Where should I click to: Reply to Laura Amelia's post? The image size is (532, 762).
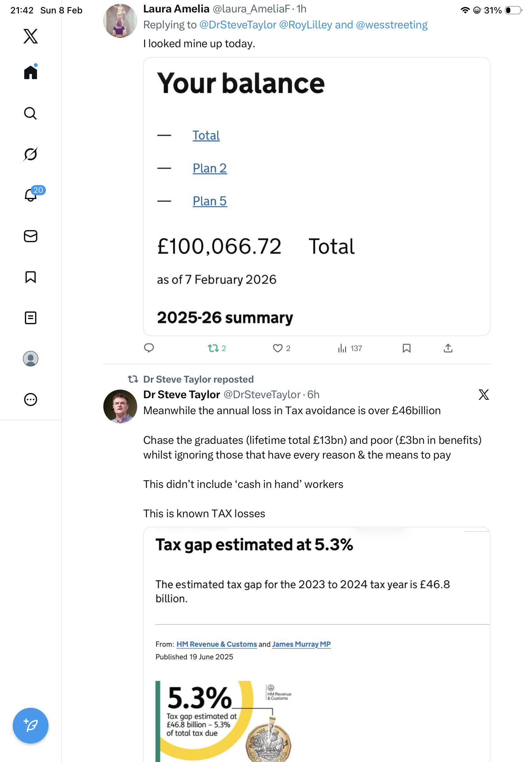coord(149,348)
